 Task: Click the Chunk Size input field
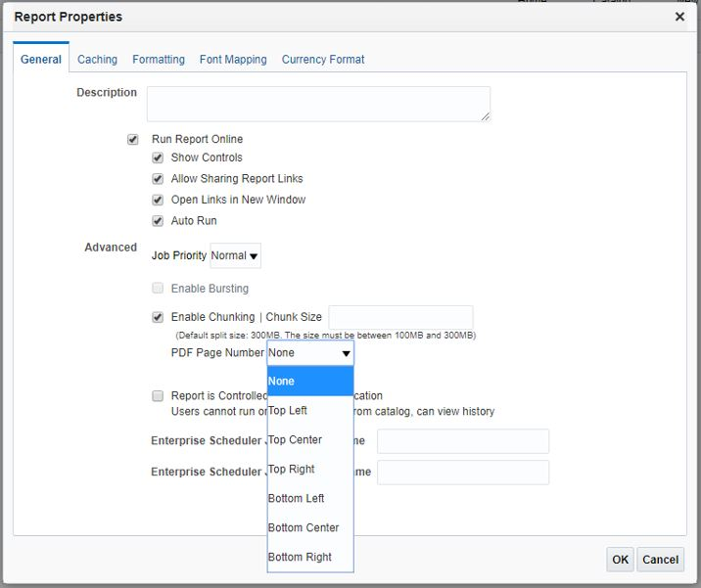[400, 317]
